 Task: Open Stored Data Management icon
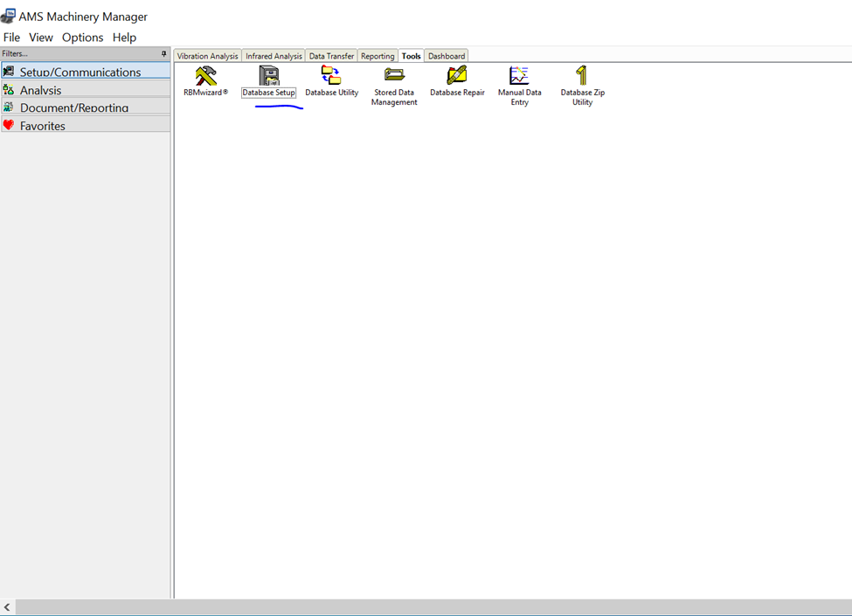(394, 76)
